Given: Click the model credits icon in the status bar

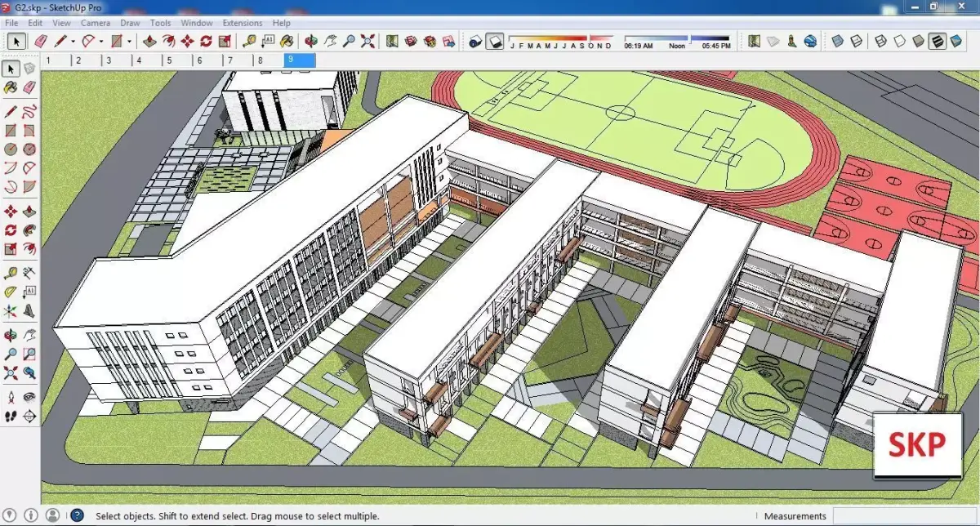Looking at the screenshot, I should pyautogui.click(x=30, y=515).
